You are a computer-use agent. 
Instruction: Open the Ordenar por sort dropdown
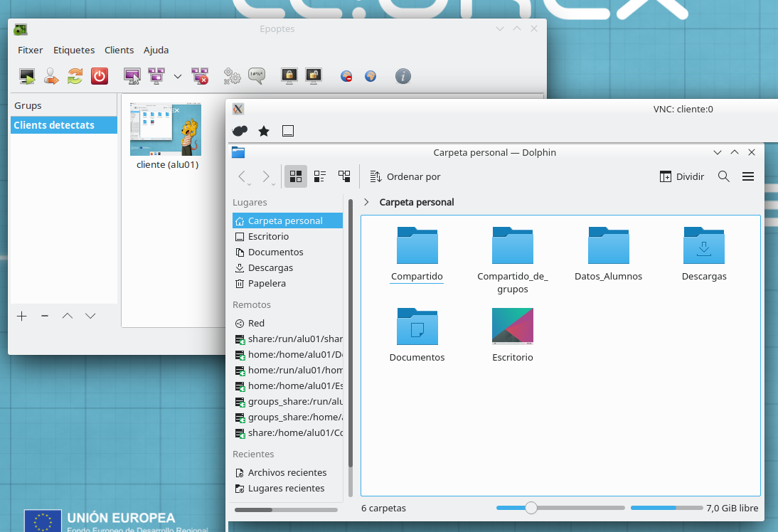[405, 176]
